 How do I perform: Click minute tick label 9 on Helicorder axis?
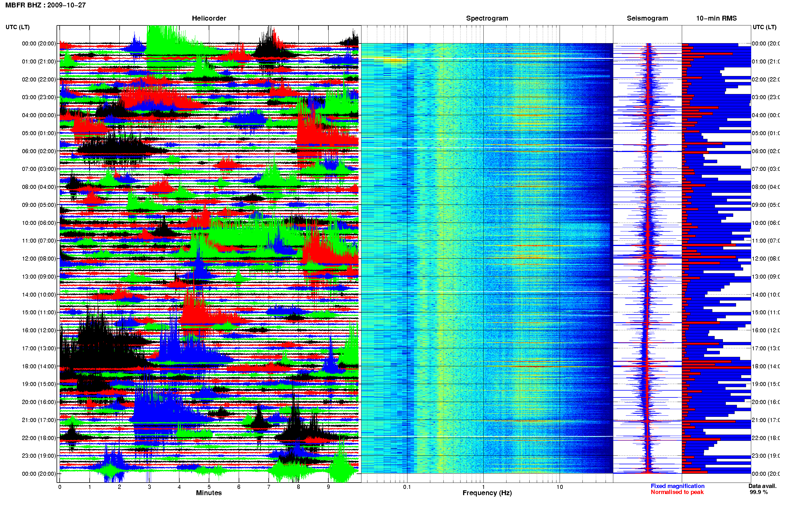click(x=328, y=487)
